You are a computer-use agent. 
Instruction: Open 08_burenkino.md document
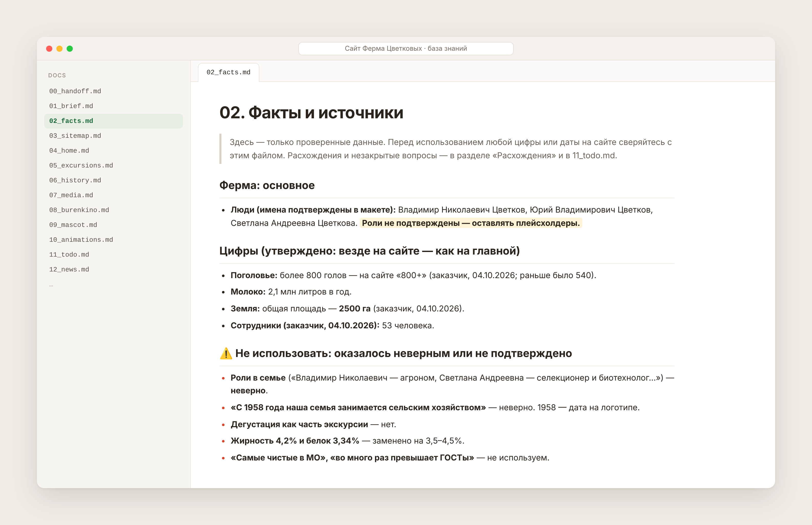(113, 210)
